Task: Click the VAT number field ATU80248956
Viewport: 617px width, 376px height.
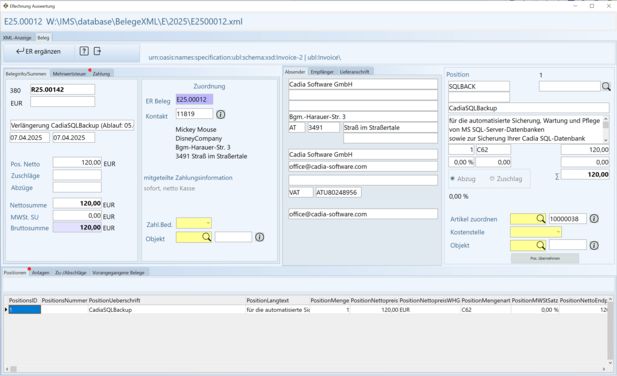Action: (x=338, y=192)
